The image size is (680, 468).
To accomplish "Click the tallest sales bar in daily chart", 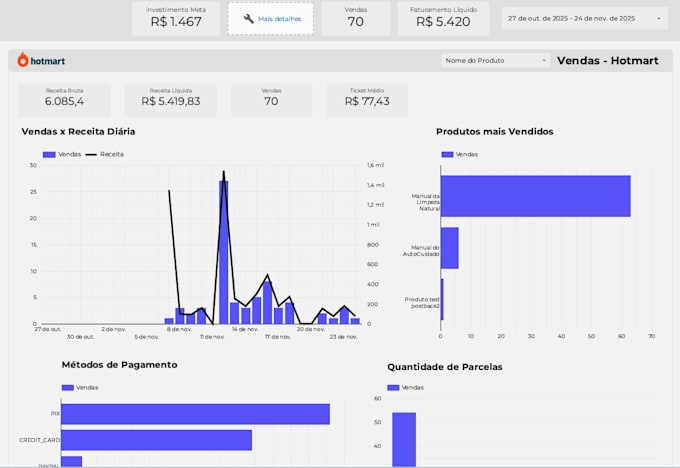I will click(x=224, y=252).
